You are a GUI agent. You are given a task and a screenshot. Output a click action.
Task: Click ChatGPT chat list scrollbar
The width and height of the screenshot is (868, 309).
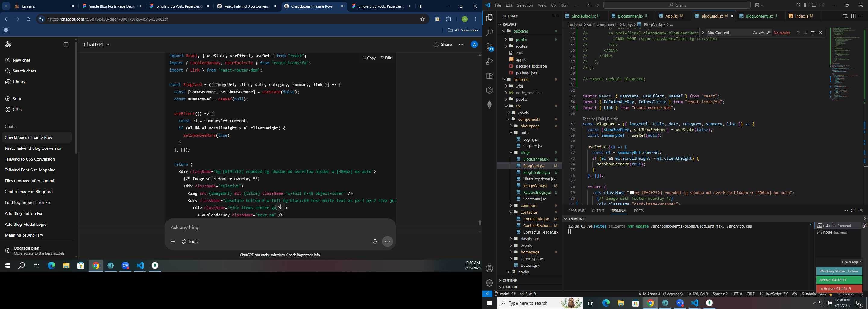tap(76, 98)
